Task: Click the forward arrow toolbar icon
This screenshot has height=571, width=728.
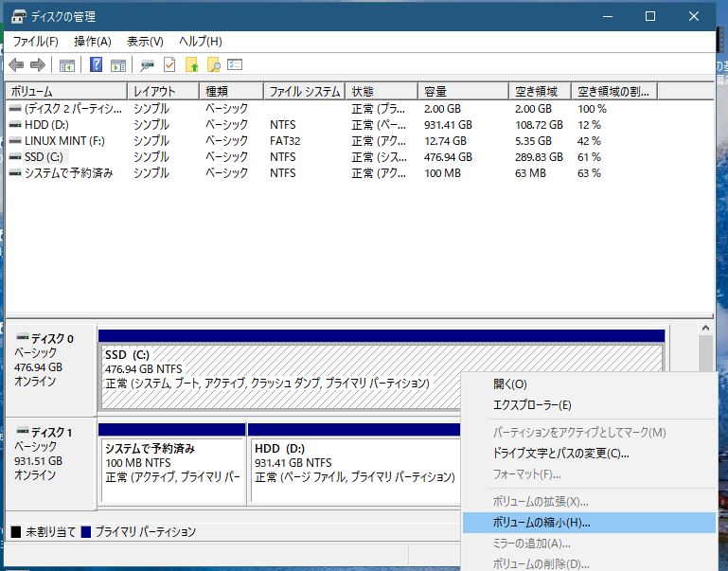Action: tap(38, 65)
